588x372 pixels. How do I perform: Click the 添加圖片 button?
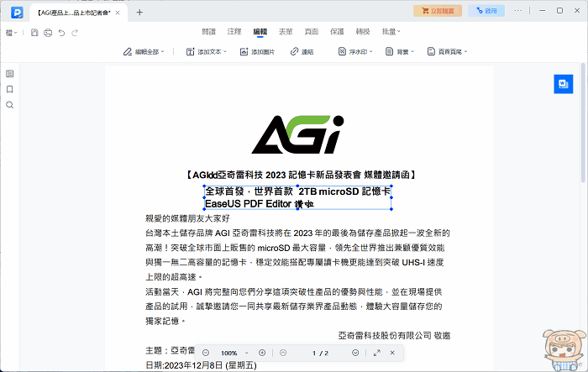coord(257,52)
